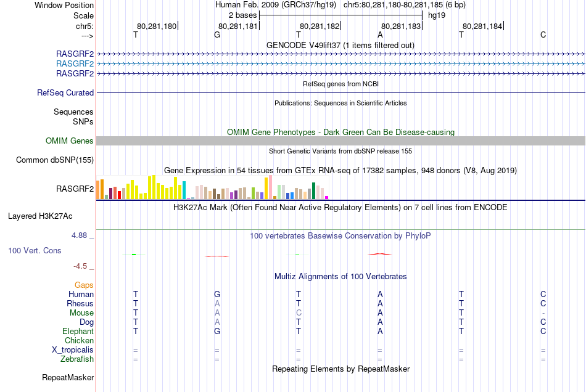Open Short Genetic Variants from dbSNP release 155 title

pos(340,151)
